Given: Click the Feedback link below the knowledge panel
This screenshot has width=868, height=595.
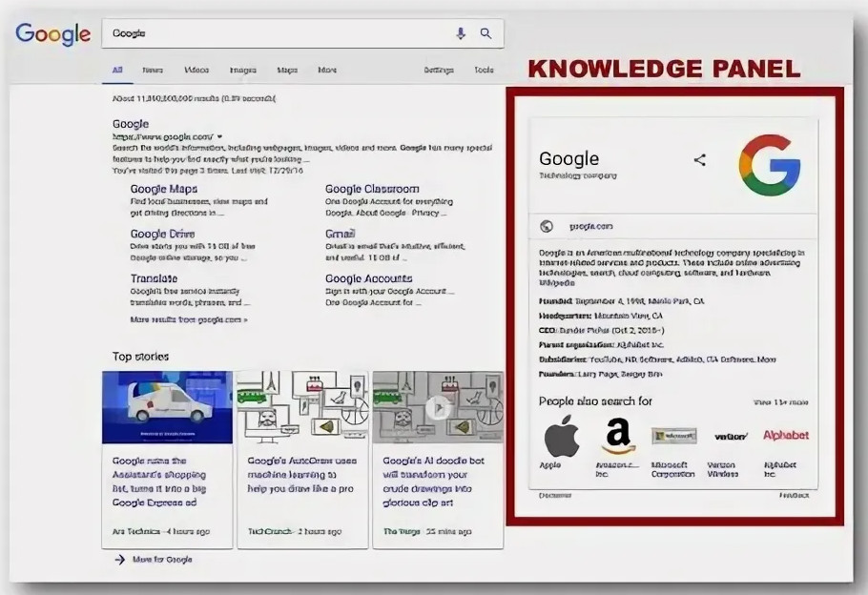Looking at the screenshot, I should [794, 496].
